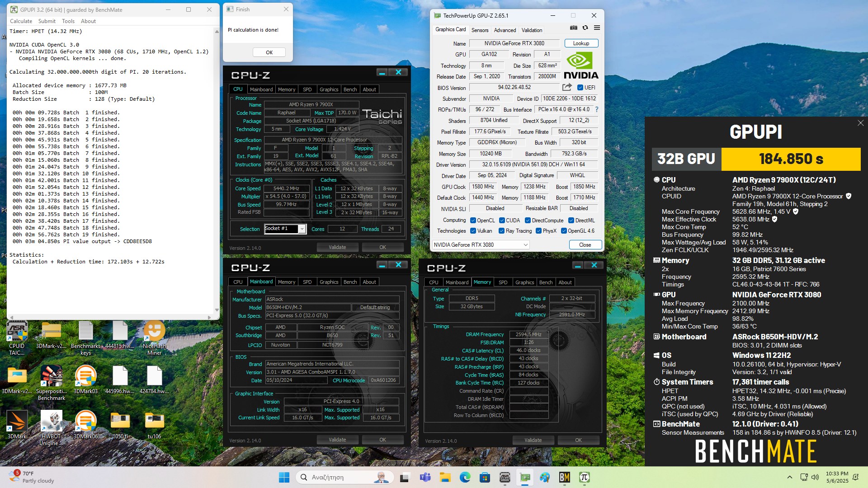
Task: Select the 3DMark03 desktop icon
Action: (x=86, y=380)
